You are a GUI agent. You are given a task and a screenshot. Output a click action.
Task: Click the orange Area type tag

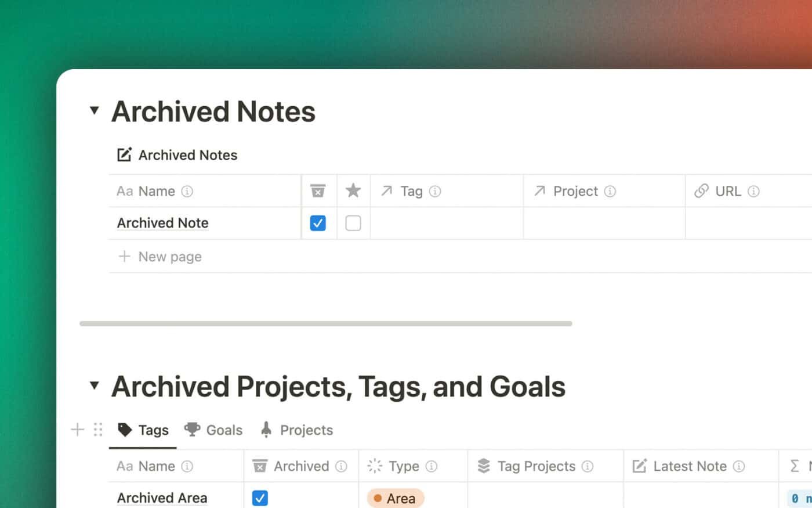pyautogui.click(x=396, y=498)
